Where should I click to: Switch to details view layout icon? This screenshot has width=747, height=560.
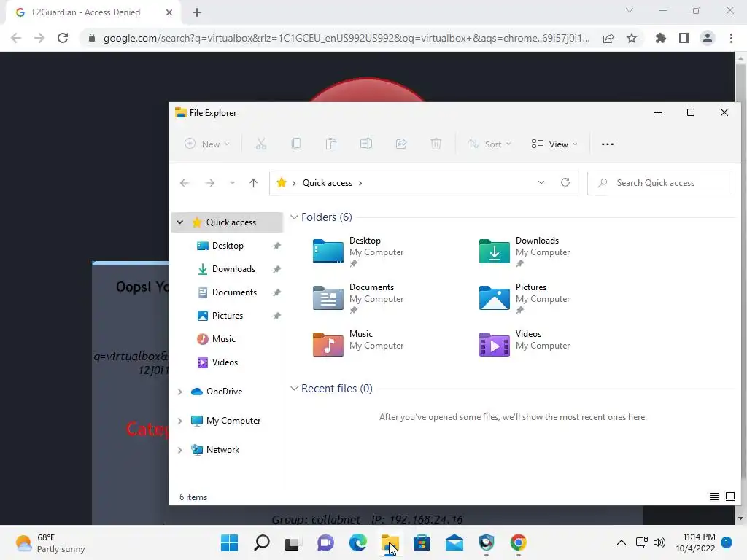713,497
